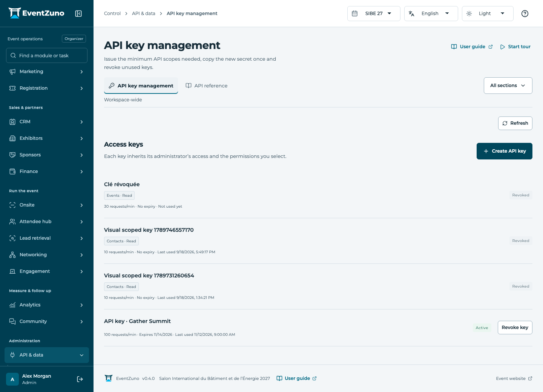Image resolution: width=543 pixels, height=392 pixels.
Task: Click the Refresh button
Action: (x=515, y=123)
